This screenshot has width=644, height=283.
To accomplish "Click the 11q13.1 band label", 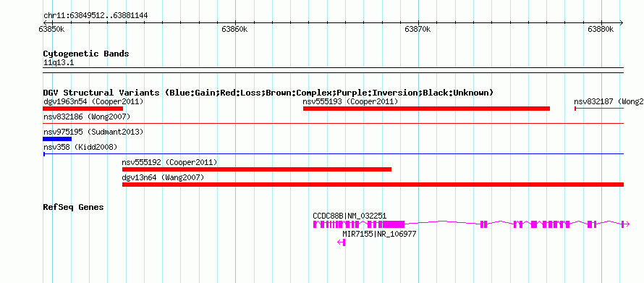I will click(59, 63).
